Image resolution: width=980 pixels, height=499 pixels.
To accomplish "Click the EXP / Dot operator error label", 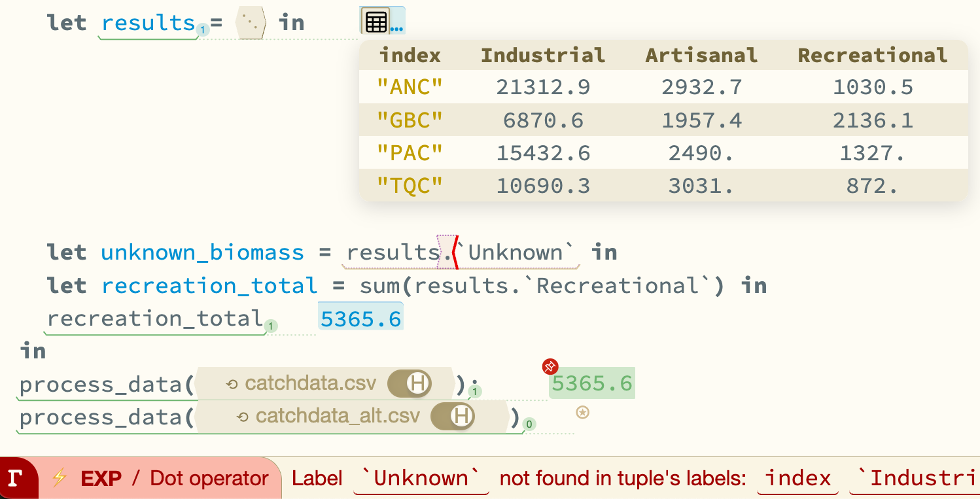I will [174, 478].
